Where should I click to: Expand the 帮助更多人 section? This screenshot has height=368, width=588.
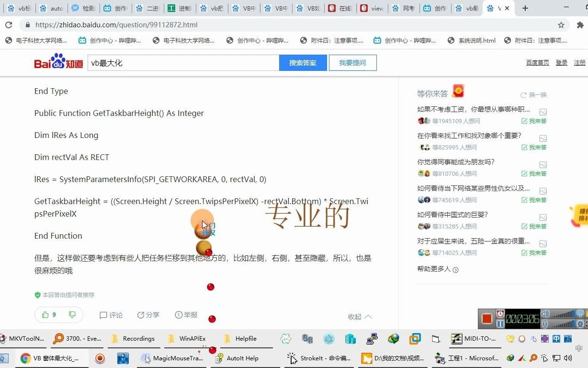tap(438, 269)
